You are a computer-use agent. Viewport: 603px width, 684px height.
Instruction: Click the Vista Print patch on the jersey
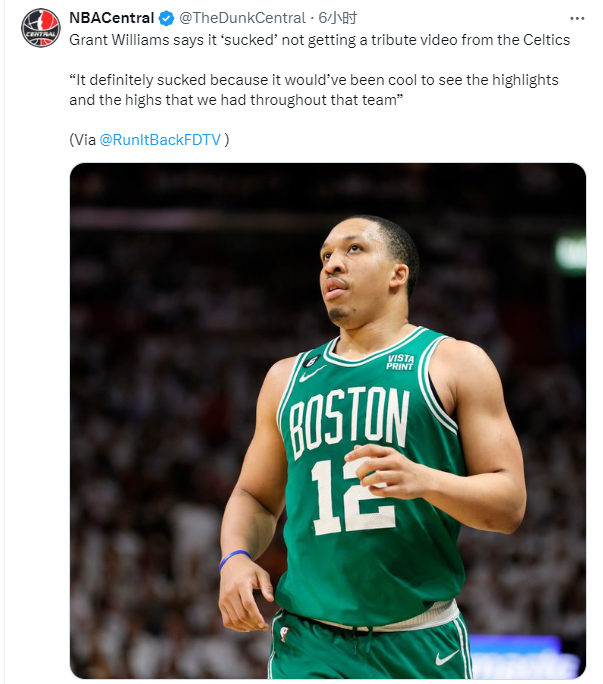[400, 362]
